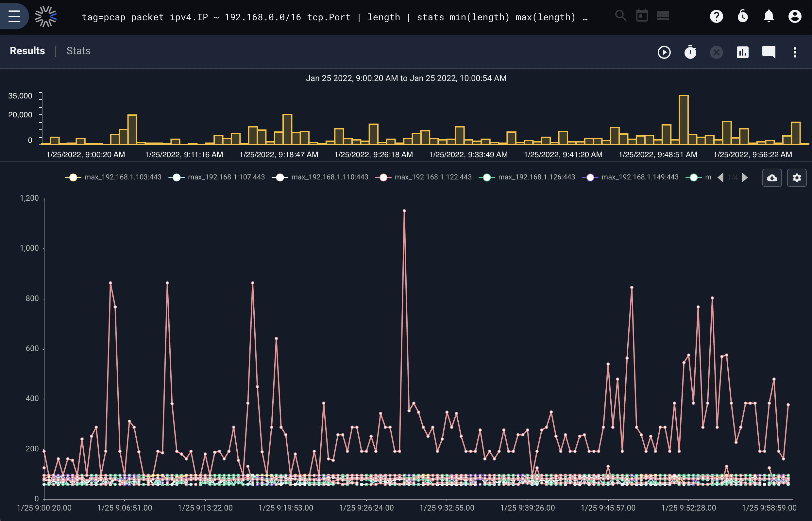Click overview y-axis value 35,000

point(20,96)
